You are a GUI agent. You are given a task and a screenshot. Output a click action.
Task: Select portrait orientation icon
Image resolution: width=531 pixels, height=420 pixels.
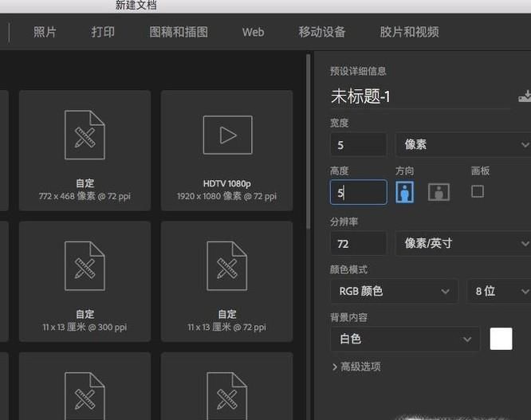point(404,192)
